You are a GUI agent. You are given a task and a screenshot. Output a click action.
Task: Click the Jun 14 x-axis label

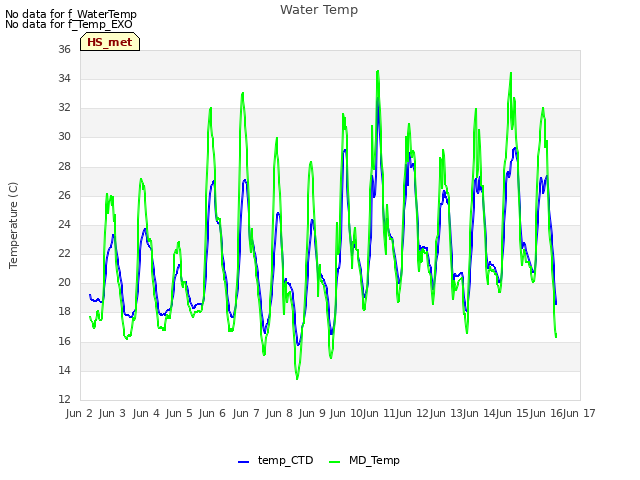click(x=479, y=413)
